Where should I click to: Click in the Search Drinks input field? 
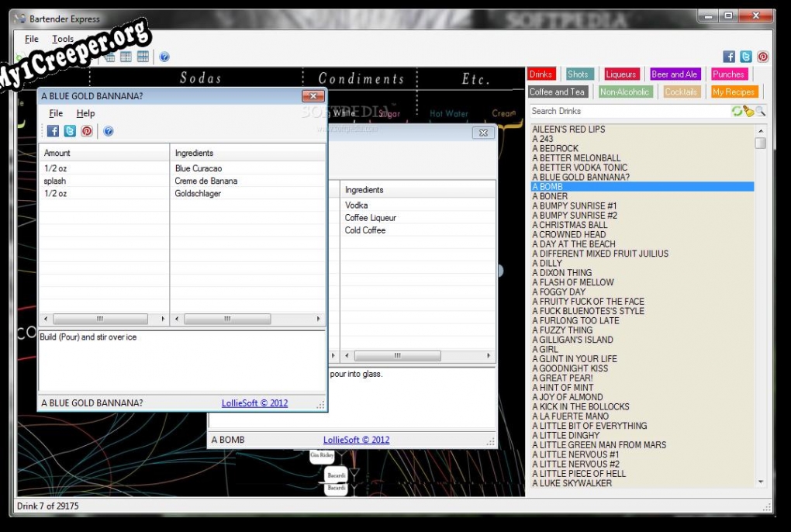[x=628, y=112]
